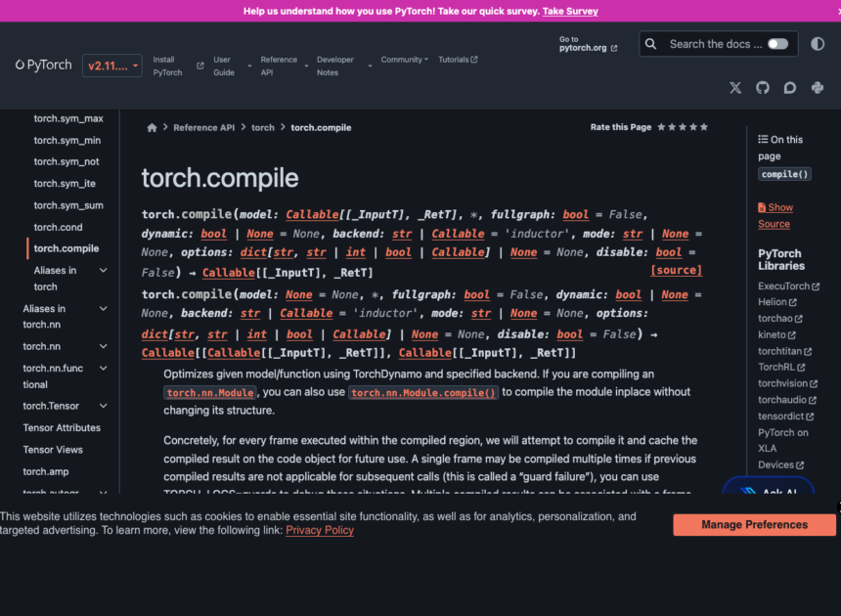Open the [source] link for torch.compile
Viewport: 841px width, 616px height.
676,270
